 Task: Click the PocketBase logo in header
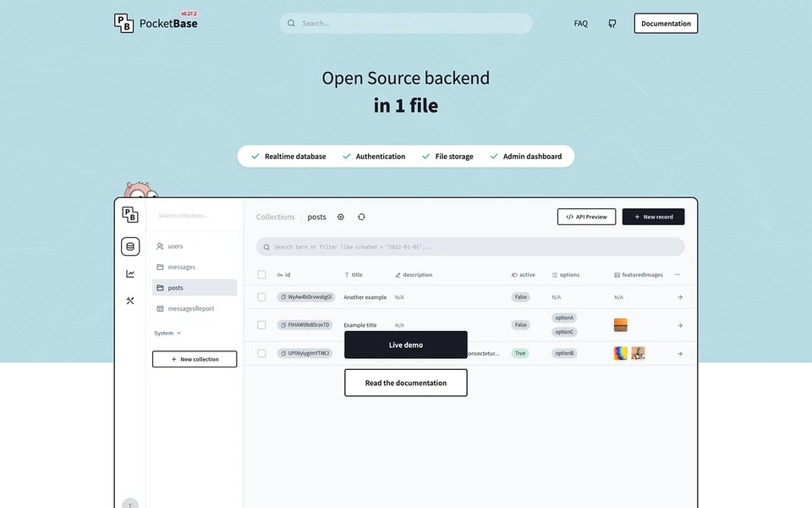coord(156,24)
